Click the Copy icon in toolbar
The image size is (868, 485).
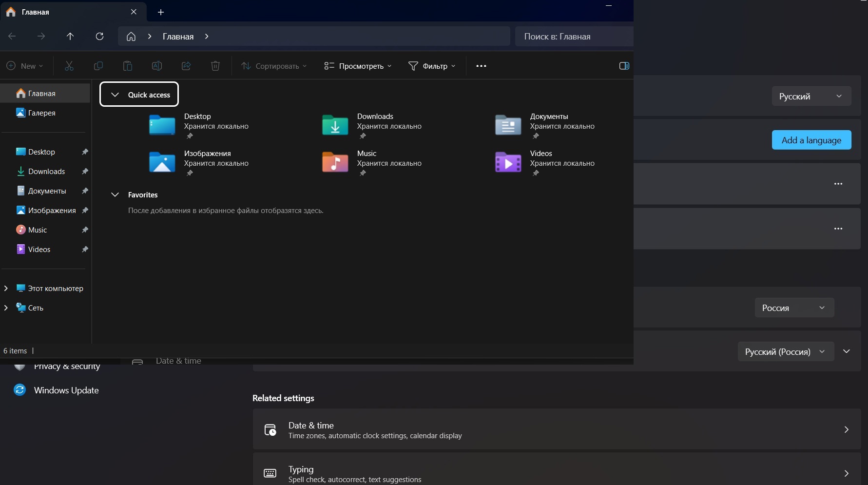(x=98, y=66)
